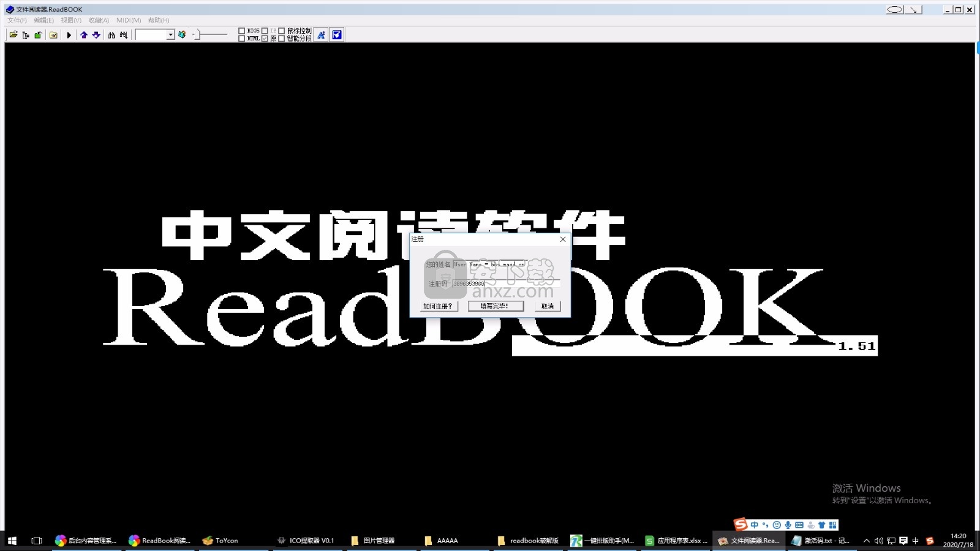Click the green unlocked padlock toolbar icon
The height and width of the screenshot is (551, 980).
[38, 35]
